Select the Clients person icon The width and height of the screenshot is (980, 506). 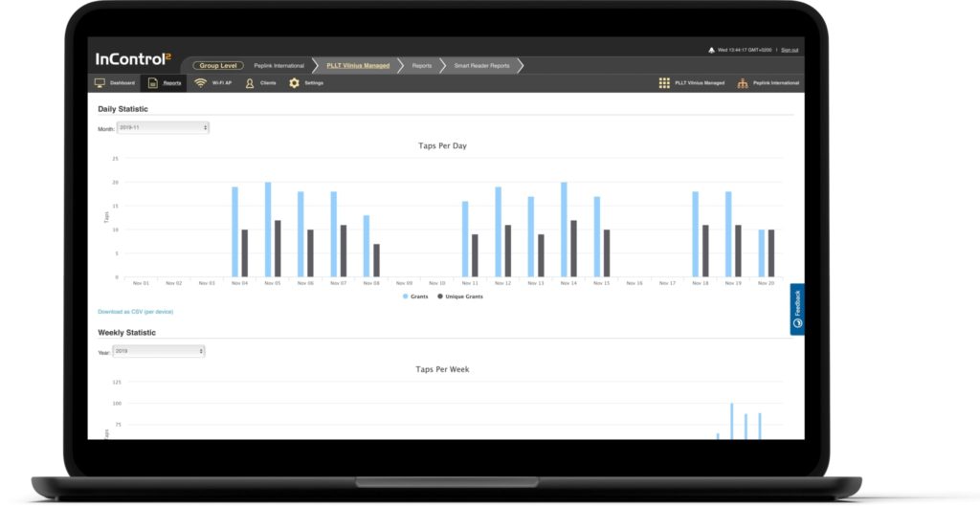click(250, 83)
